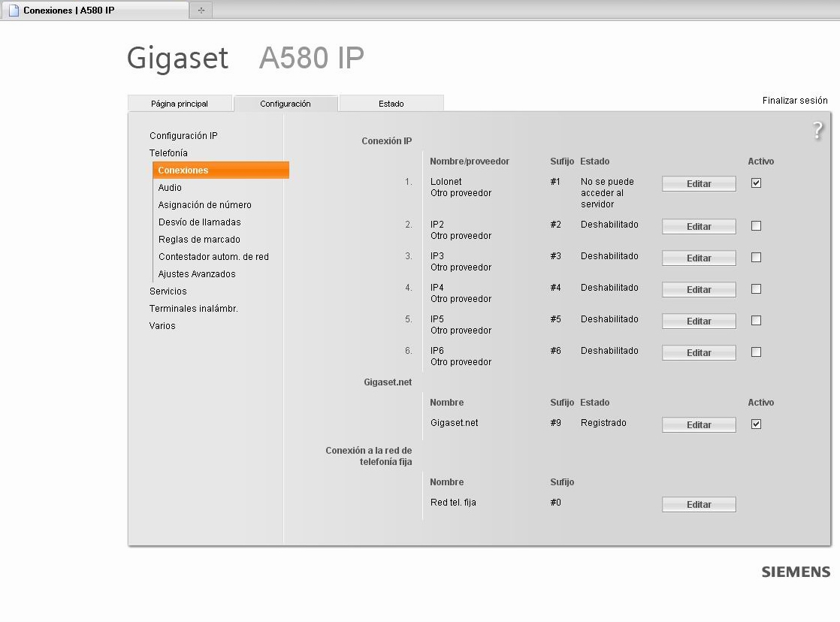The width and height of the screenshot is (840, 622).
Task: Expand the Servicios section
Action: pyautogui.click(x=168, y=291)
